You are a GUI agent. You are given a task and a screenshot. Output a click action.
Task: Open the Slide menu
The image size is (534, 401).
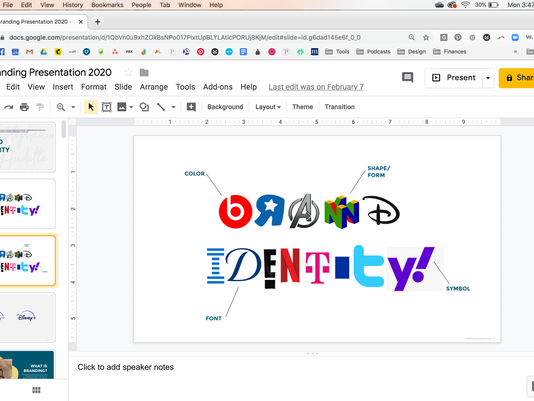click(x=123, y=87)
